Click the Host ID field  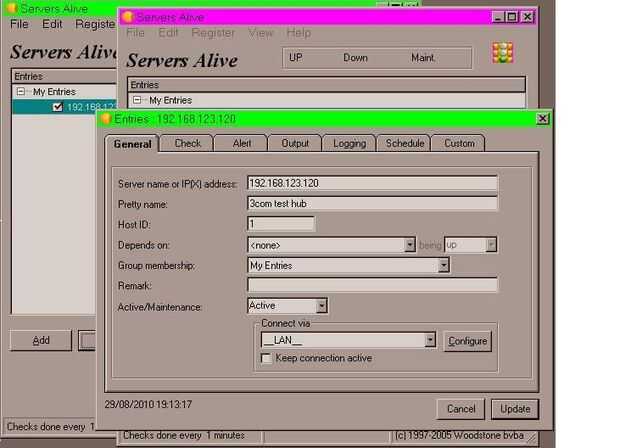[281, 224]
